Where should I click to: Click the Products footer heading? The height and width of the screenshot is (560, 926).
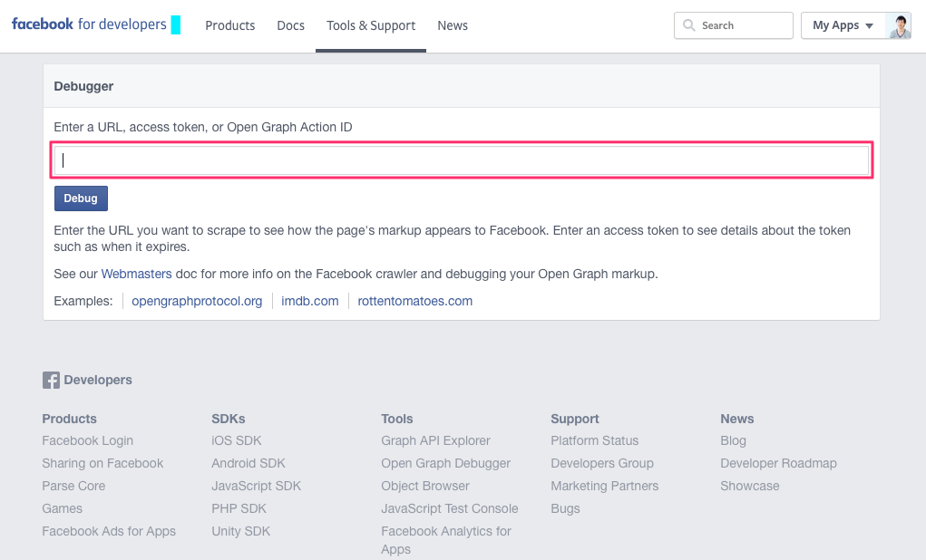point(69,419)
